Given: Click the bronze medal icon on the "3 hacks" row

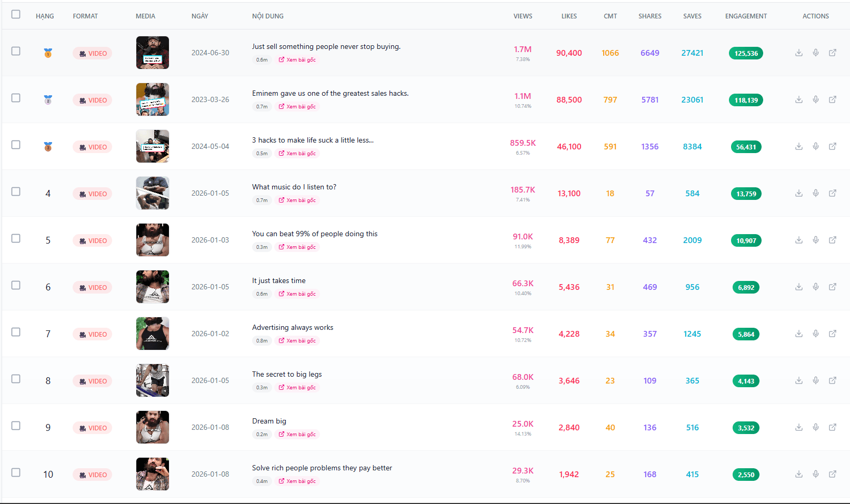Looking at the screenshot, I should point(48,146).
